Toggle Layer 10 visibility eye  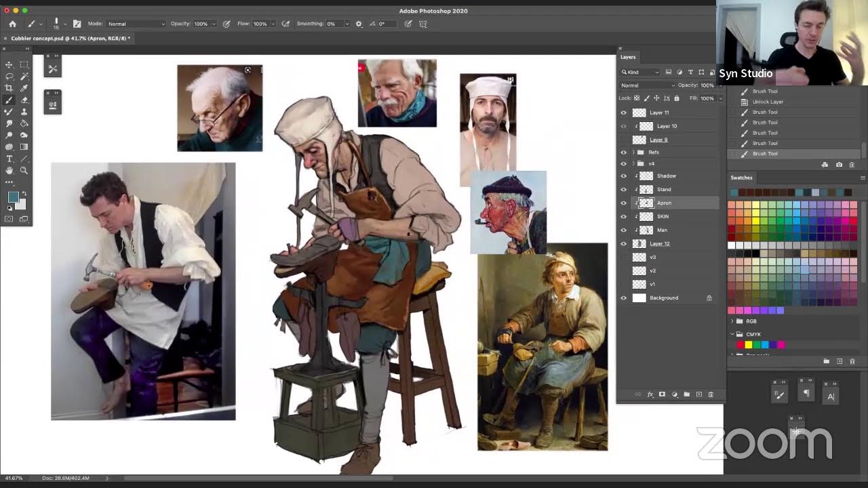pos(623,126)
